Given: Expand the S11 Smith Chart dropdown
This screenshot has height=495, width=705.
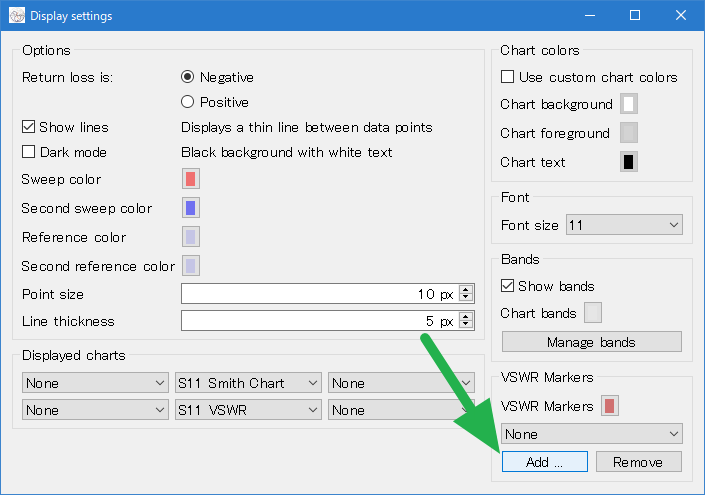Looking at the screenshot, I should tap(248, 383).
